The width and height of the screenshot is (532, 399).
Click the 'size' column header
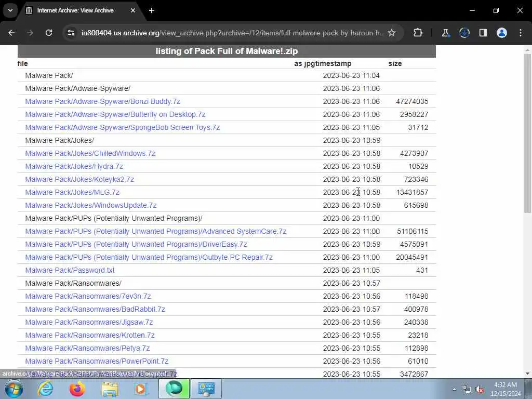(x=395, y=63)
